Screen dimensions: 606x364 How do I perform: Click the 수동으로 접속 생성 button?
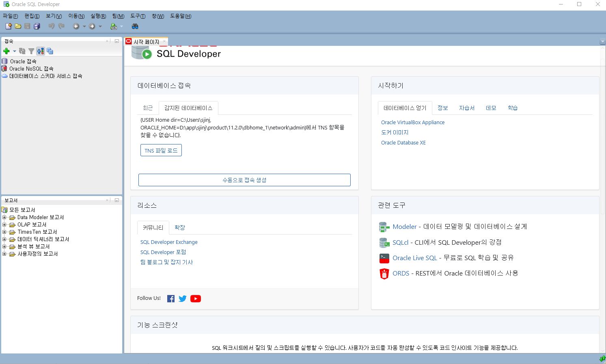coord(244,180)
